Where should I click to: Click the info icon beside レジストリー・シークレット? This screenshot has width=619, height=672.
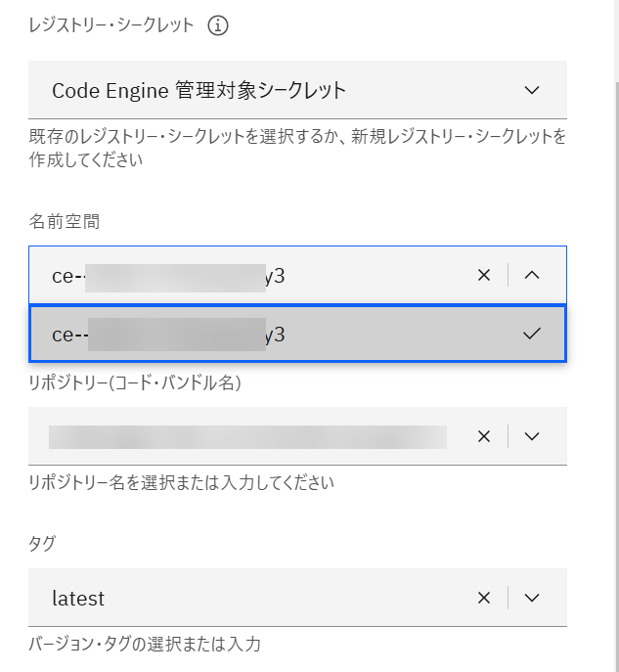218,26
